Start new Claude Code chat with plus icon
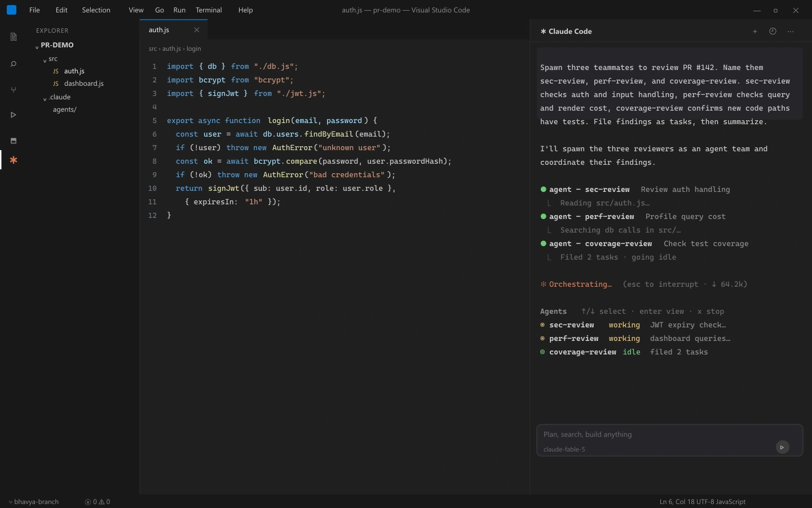 755,32
